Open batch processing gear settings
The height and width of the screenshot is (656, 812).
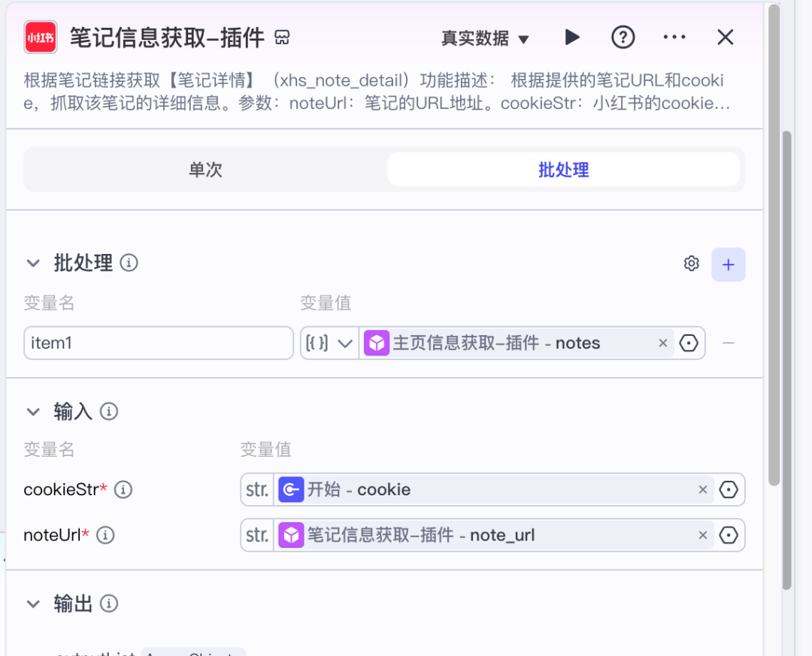tap(692, 264)
